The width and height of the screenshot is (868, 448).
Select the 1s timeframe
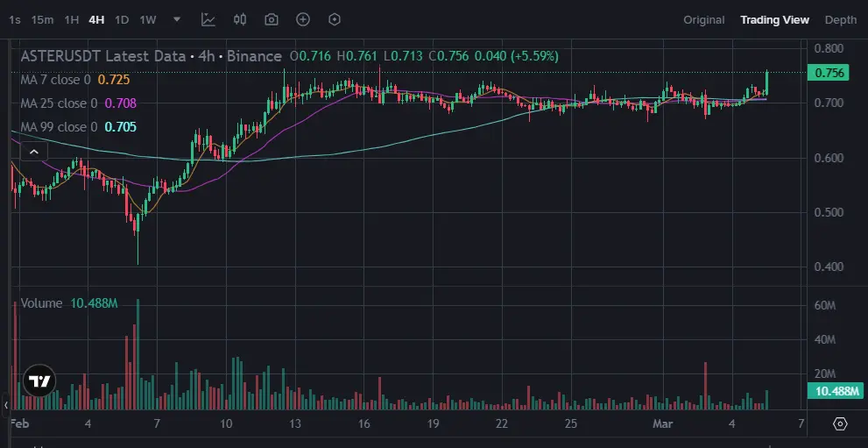tap(15, 20)
